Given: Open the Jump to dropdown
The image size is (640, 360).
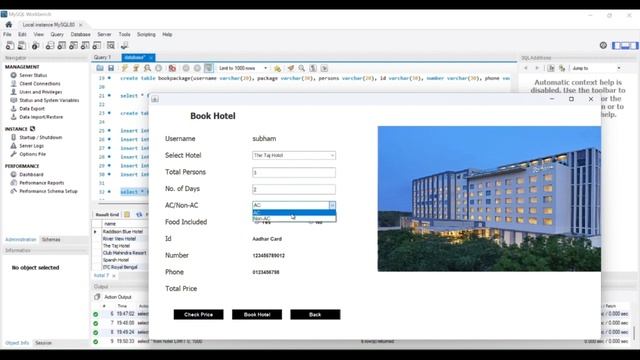Looking at the screenshot, I should click(x=596, y=68).
